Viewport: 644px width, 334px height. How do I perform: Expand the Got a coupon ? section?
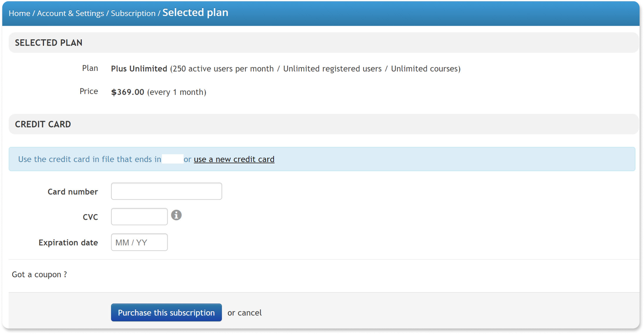click(39, 274)
